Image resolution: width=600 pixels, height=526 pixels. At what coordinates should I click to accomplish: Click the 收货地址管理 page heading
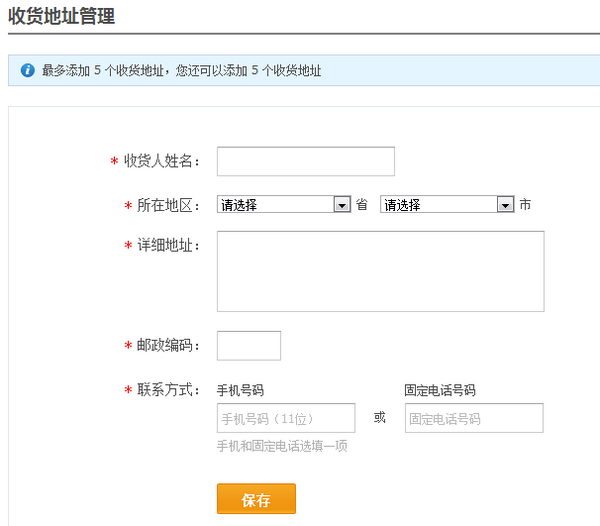coord(61,16)
